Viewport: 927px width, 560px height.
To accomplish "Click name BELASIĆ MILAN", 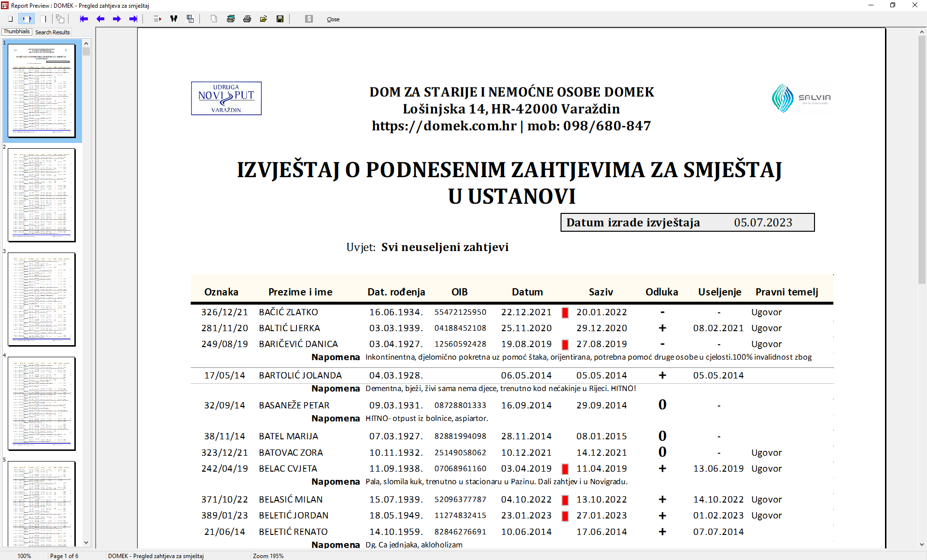I will [291, 500].
